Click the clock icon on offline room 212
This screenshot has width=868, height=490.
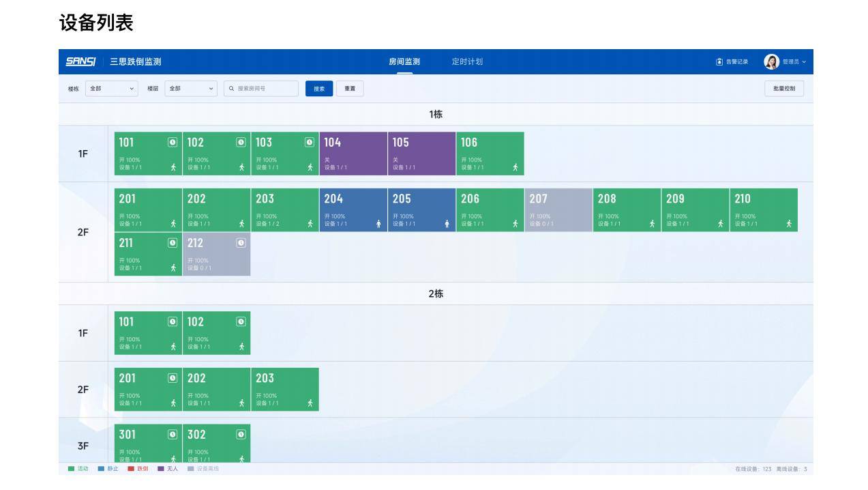click(x=241, y=242)
